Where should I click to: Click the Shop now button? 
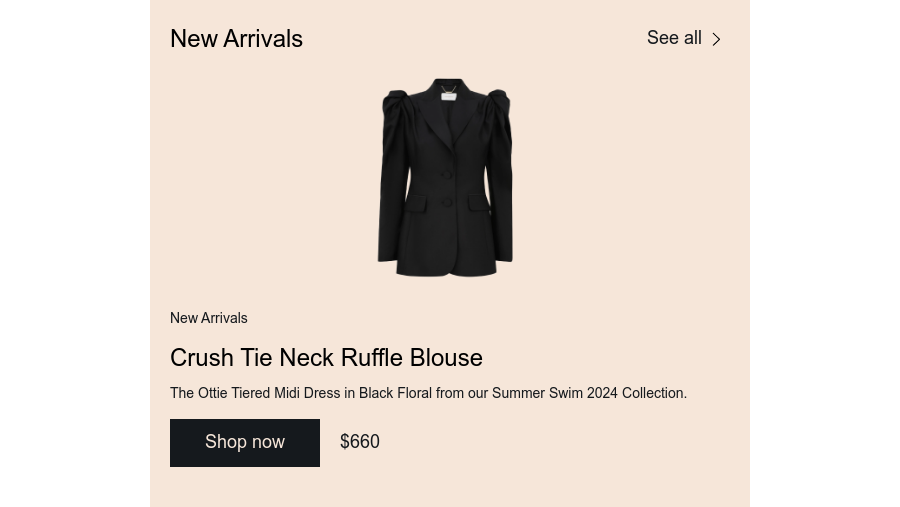pos(245,443)
